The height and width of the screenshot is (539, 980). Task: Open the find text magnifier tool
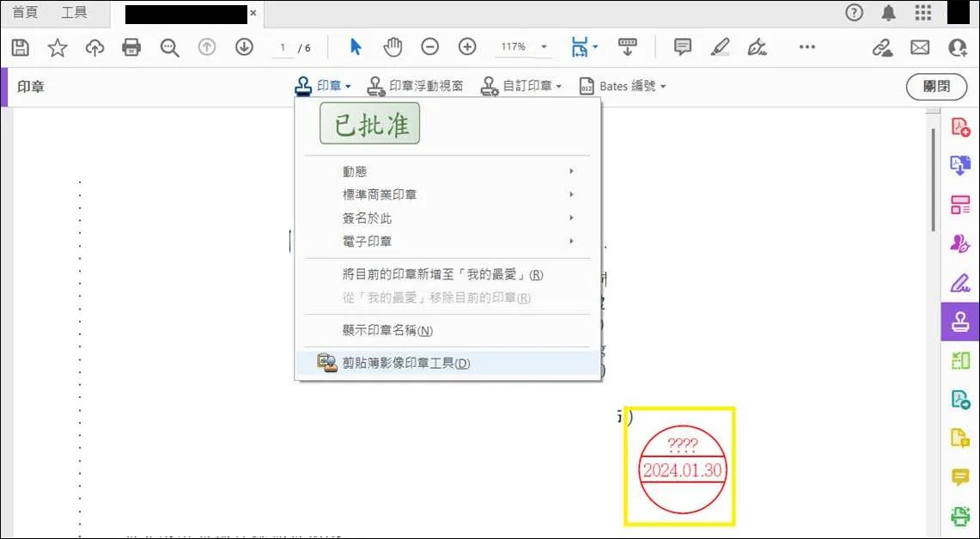pos(169,47)
